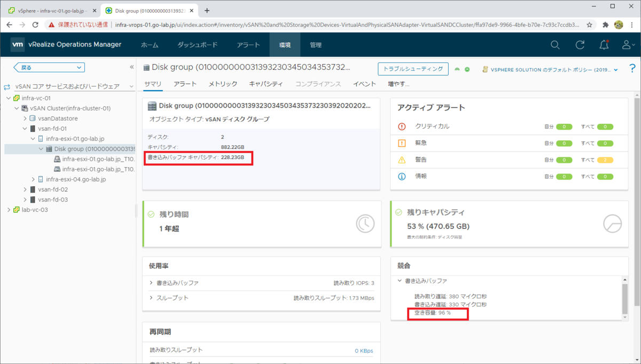
Task: Expand the vsan-fd-03 node
Action: (25, 200)
